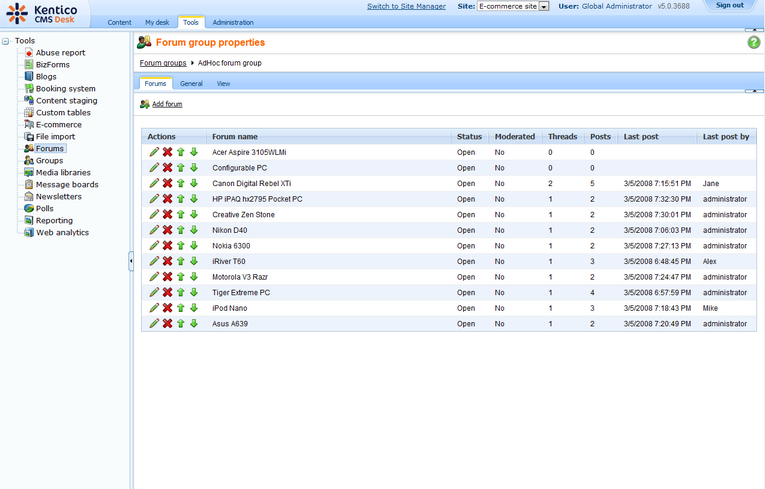Edit the Creative Zen Stone forum
Viewport: 765px width, 489px height.
pyautogui.click(x=154, y=215)
